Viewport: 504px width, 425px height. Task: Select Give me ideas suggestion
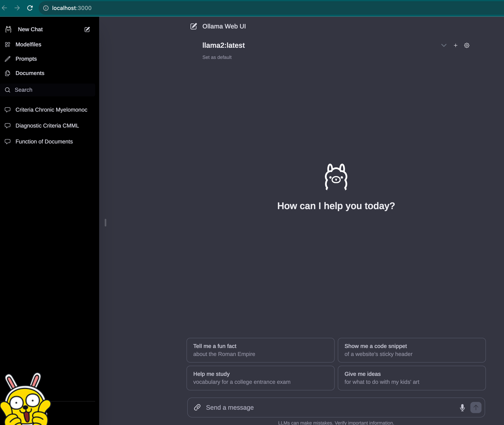point(411,378)
